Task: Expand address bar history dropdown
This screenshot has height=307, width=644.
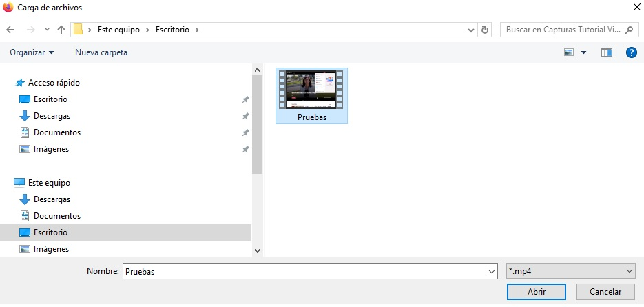Action: [471, 30]
